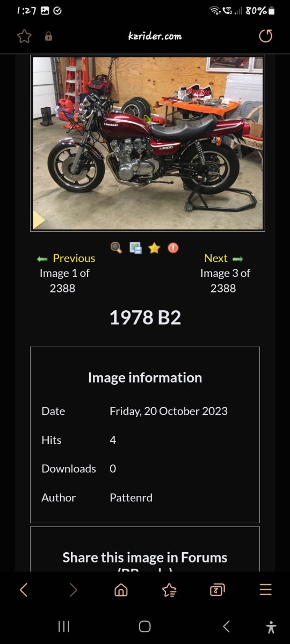Image resolution: width=290 pixels, height=644 pixels.
Task: Open the tabs switcher showing 8
Action: (217, 590)
